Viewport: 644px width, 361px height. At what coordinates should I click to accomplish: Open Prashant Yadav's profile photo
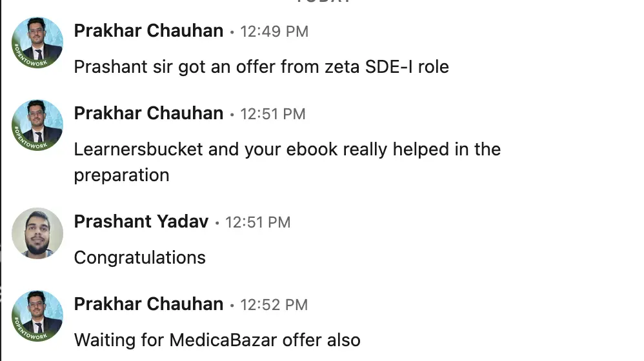pyautogui.click(x=37, y=233)
